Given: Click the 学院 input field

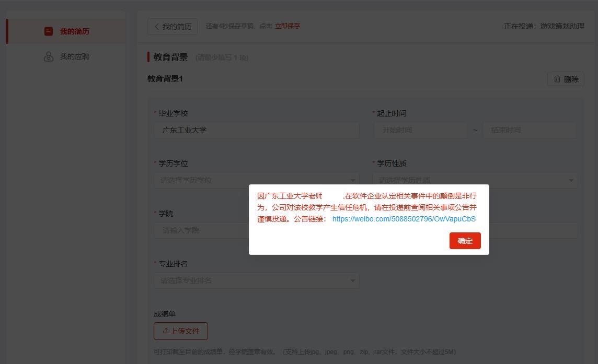Looking at the screenshot, I should [256, 230].
